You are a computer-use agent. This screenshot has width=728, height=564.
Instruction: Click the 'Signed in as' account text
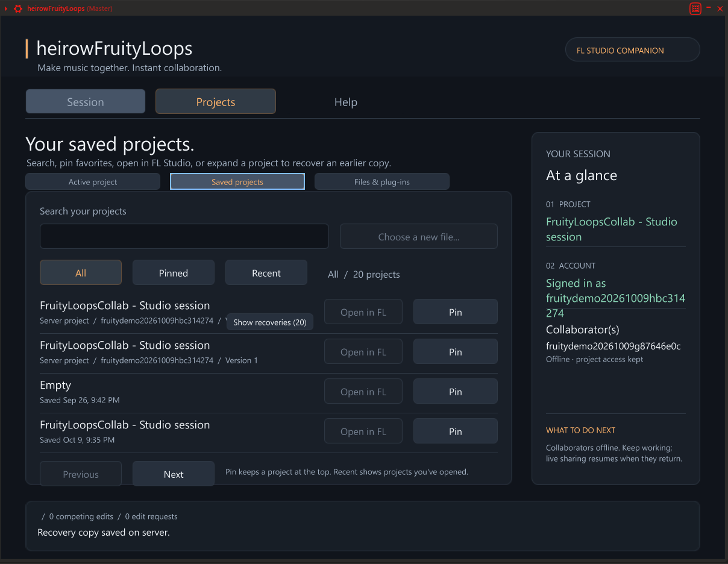click(x=615, y=298)
